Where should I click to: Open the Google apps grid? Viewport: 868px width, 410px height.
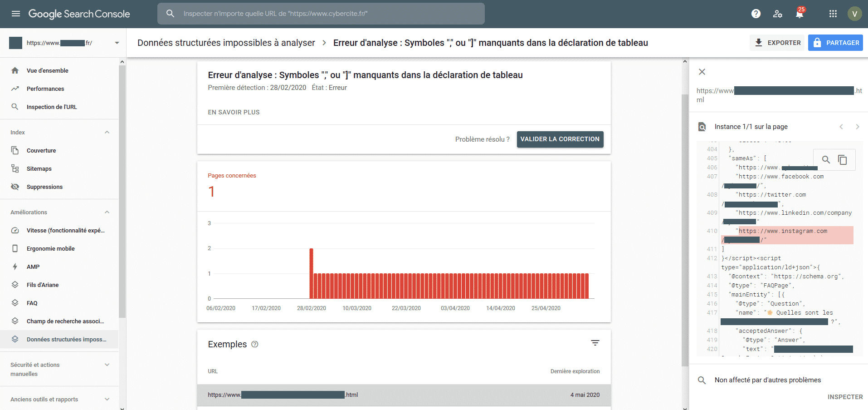tap(833, 14)
